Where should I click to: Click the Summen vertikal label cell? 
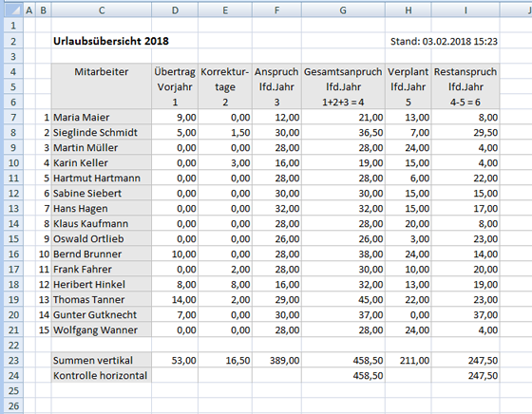pos(102,360)
